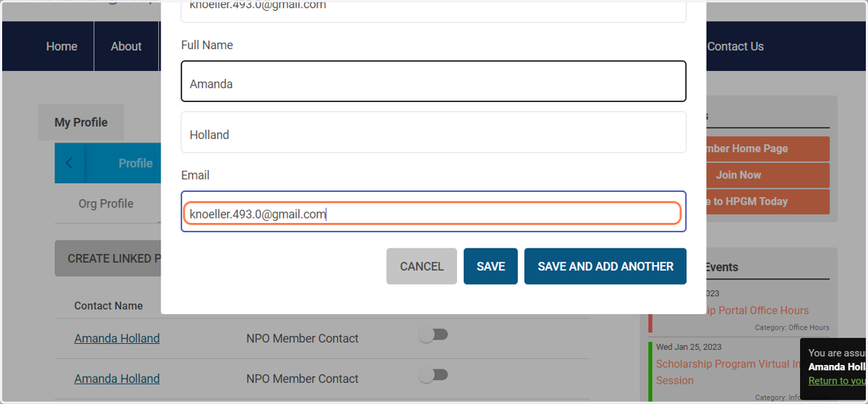Select the Profile tab

(135, 163)
